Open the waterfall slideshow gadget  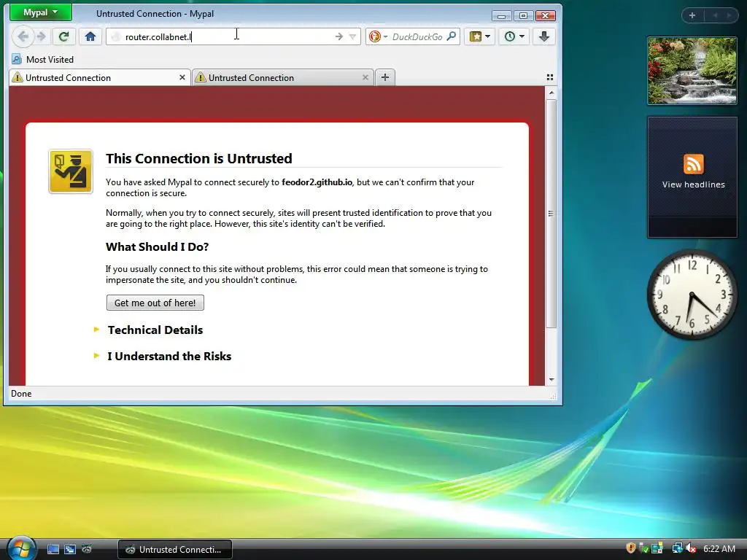692,71
